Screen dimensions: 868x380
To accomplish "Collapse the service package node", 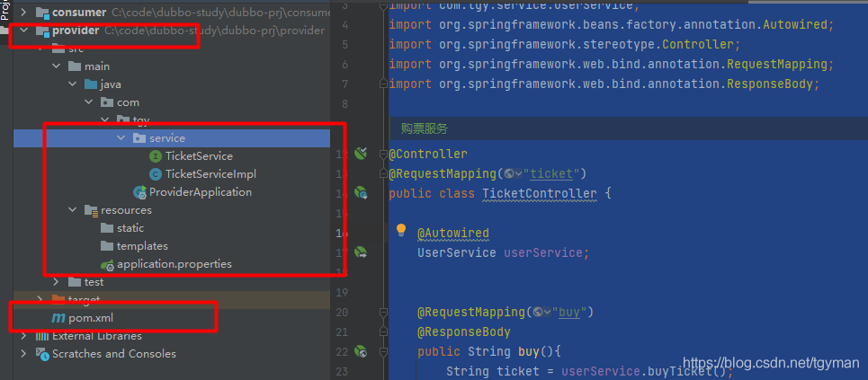I will [121, 138].
